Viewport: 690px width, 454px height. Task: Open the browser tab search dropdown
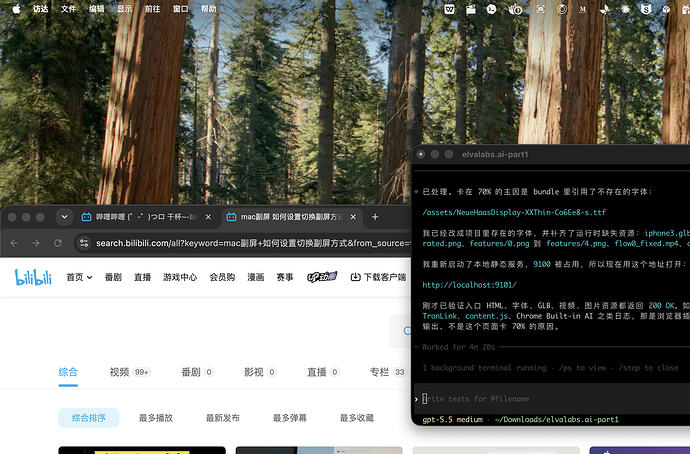click(x=64, y=217)
